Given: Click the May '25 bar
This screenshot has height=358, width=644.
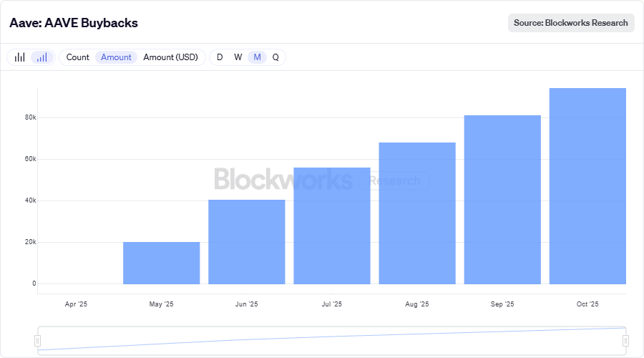Looking at the screenshot, I should [161, 263].
